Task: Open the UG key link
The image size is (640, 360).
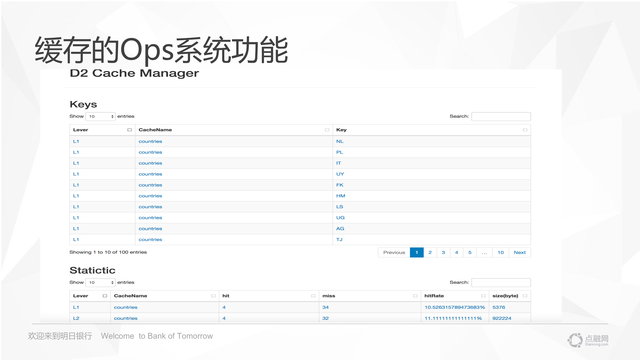Action: point(340,218)
